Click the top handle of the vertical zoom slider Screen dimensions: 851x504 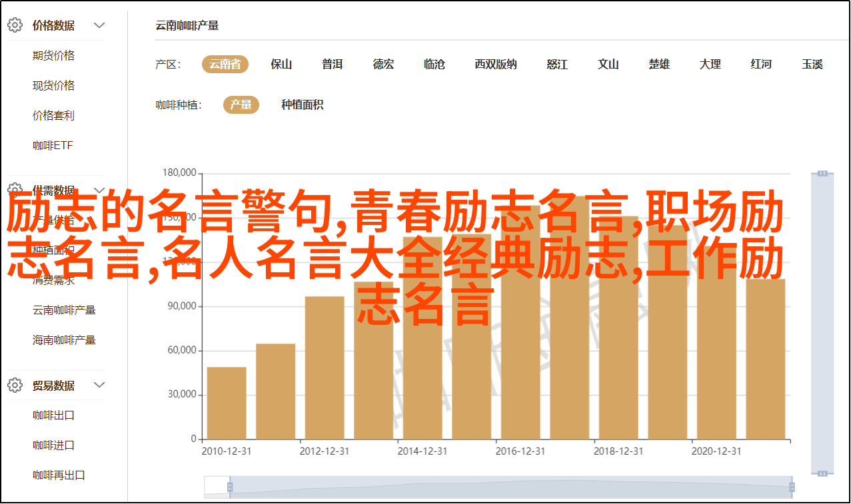point(822,173)
